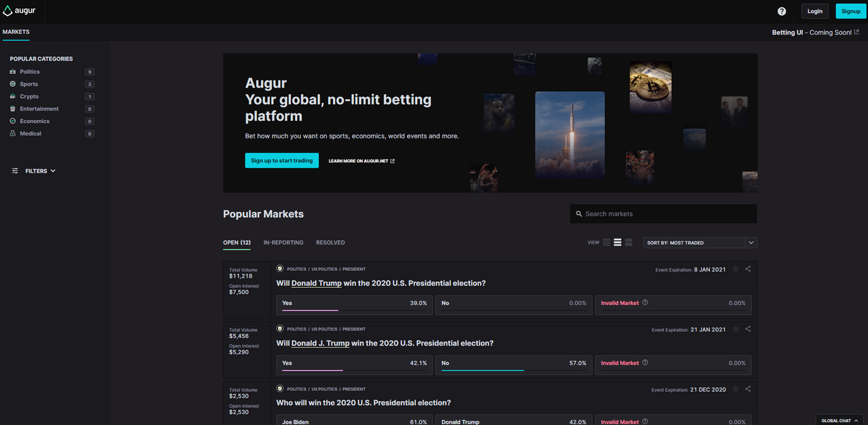Favorite the 8 Jan 2021 market star
This screenshot has height=425, width=868.
pyautogui.click(x=736, y=270)
